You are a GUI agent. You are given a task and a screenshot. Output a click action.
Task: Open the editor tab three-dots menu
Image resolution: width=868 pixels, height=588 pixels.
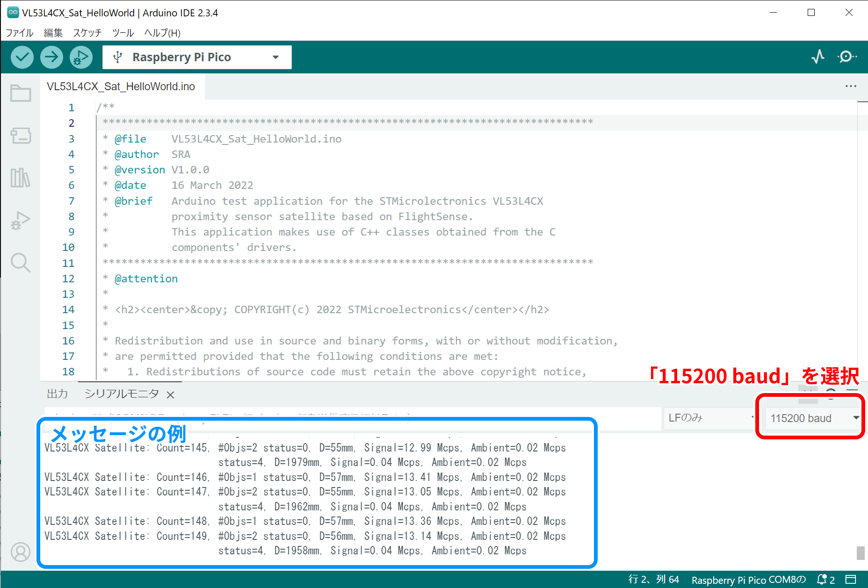pyautogui.click(x=851, y=86)
